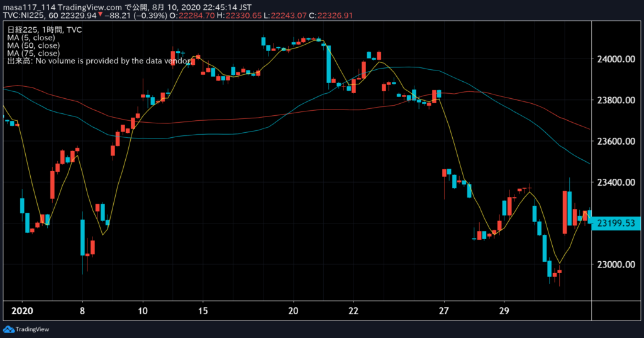Click the 23800.00 price axis label
The height and width of the screenshot is (338, 644).
click(x=616, y=100)
